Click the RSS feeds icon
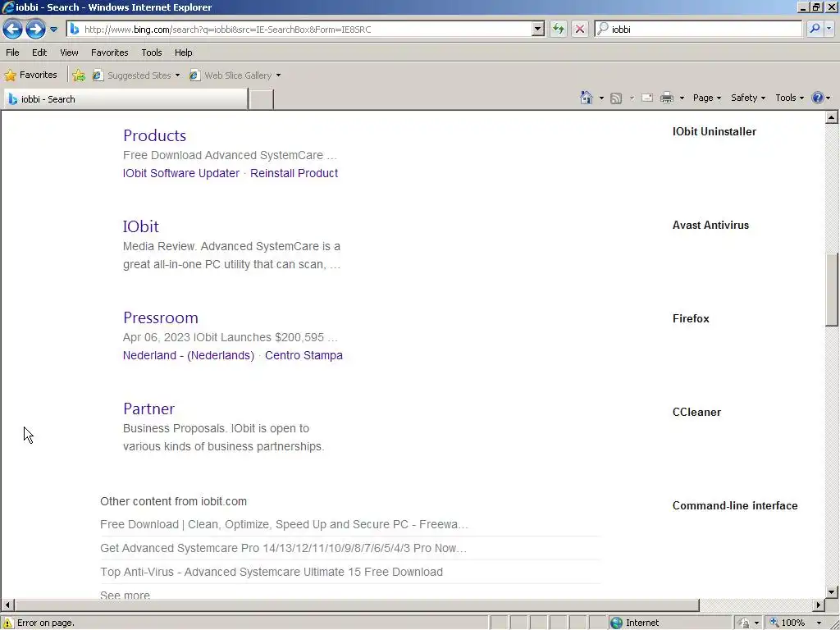Screen dimensions: 840x630 coord(616,98)
